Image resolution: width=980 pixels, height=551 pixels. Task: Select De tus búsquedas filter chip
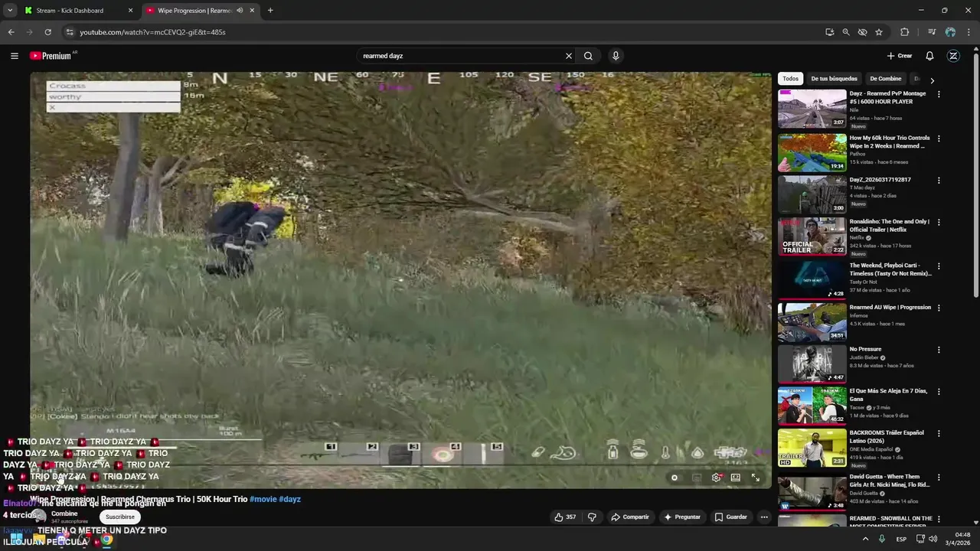click(x=835, y=79)
